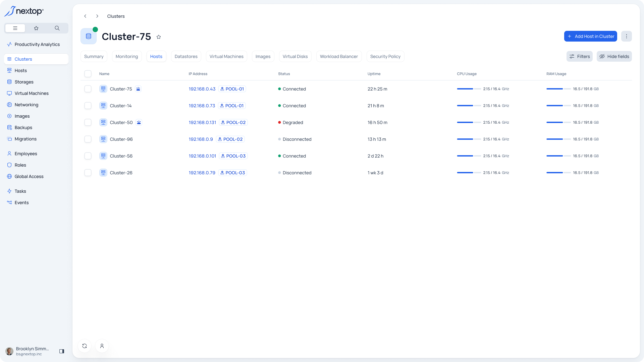Open Virtual Machines in sidebar
This screenshot has width=644, height=362.
(x=36, y=93)
